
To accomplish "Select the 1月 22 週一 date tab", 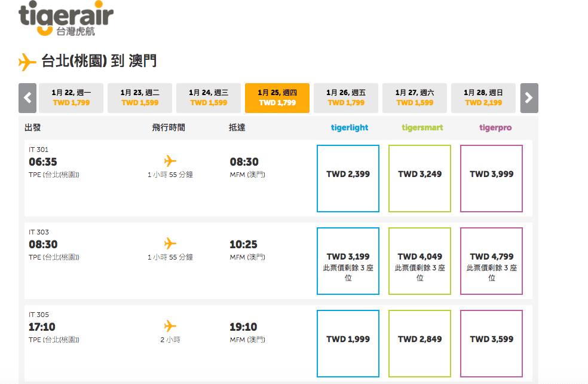I will pyautogui.click(x=71, y=98).
